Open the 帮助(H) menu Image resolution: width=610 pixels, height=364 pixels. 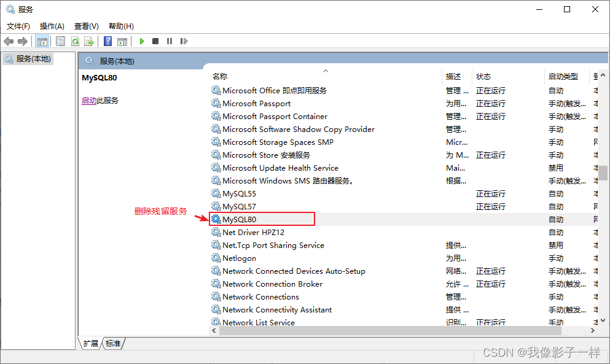(121, 26)
